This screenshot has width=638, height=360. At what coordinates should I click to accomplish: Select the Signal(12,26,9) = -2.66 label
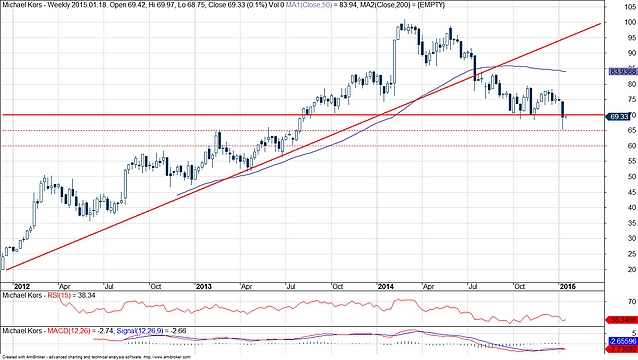point(151,331)
